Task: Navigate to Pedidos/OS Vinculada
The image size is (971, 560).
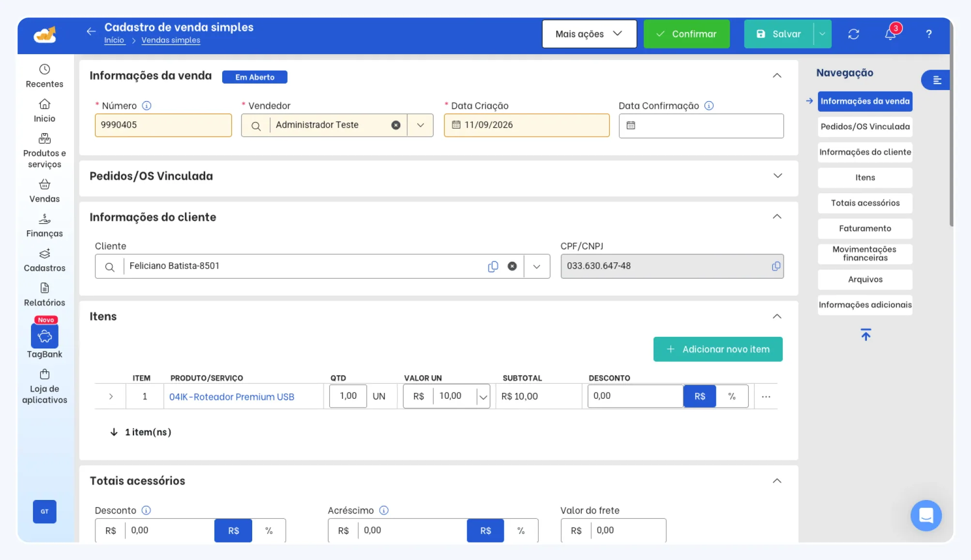Action: (865, 126)
